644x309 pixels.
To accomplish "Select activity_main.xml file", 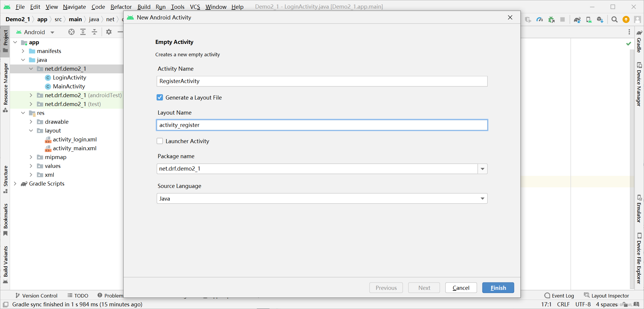I will tap(74, 148).
